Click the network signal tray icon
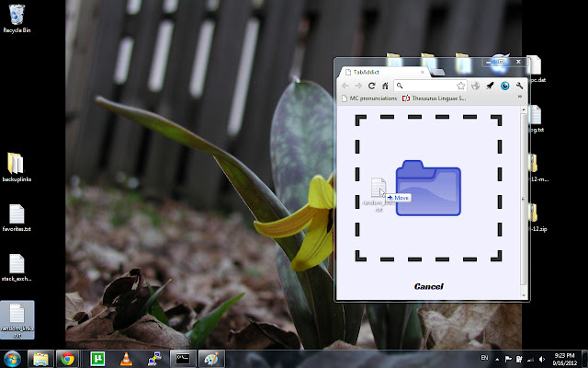588x368 pixels. [530, 360]
